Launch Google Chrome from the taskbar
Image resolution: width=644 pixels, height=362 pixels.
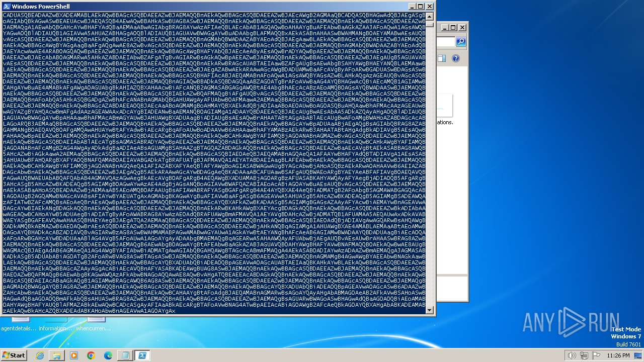click(x=91, y=355)
